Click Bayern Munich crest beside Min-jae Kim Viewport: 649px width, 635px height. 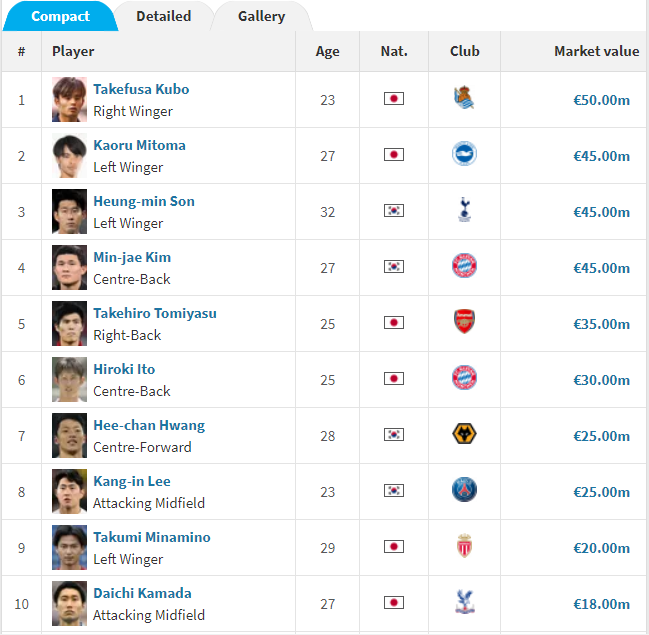coord(464,266)
